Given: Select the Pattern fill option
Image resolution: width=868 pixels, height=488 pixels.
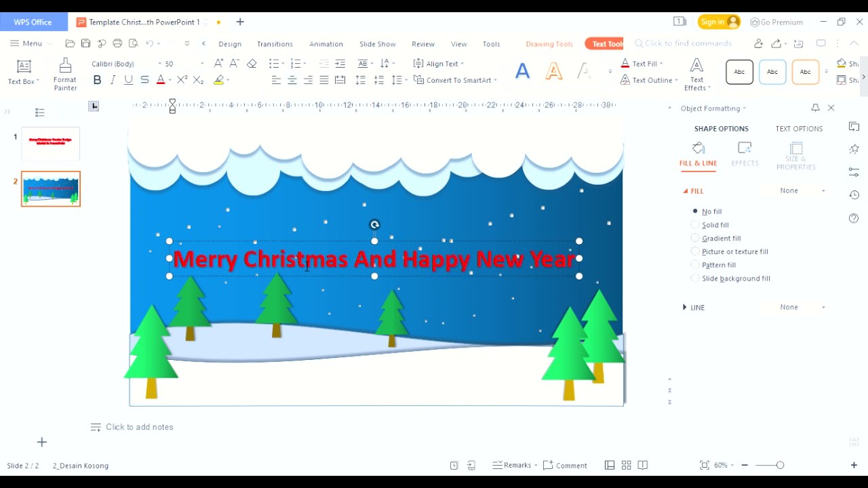Looking at the screenshot, I should click(x=713, y=265).
